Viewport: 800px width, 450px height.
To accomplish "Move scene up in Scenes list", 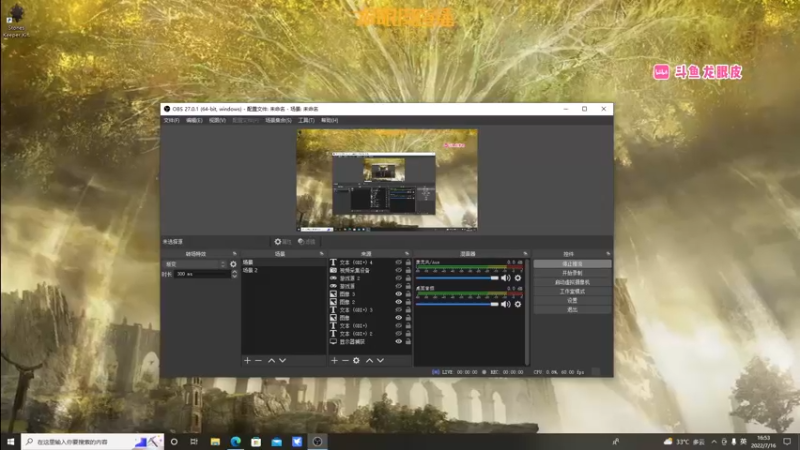I will coord(271,360).
